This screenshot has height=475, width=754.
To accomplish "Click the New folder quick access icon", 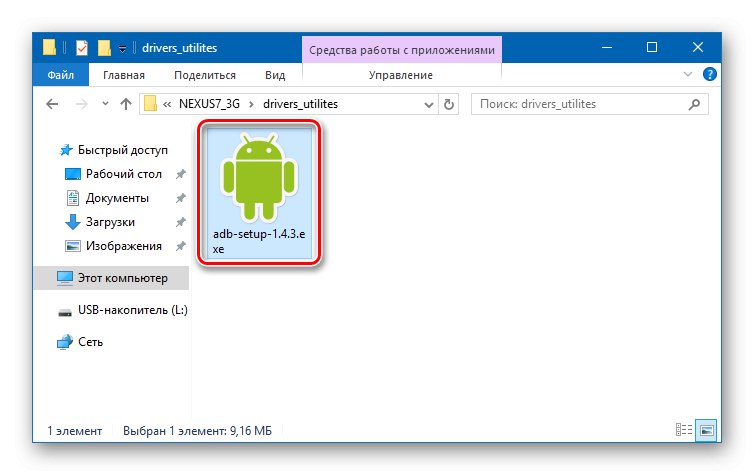I will click(x=104, y=48).
